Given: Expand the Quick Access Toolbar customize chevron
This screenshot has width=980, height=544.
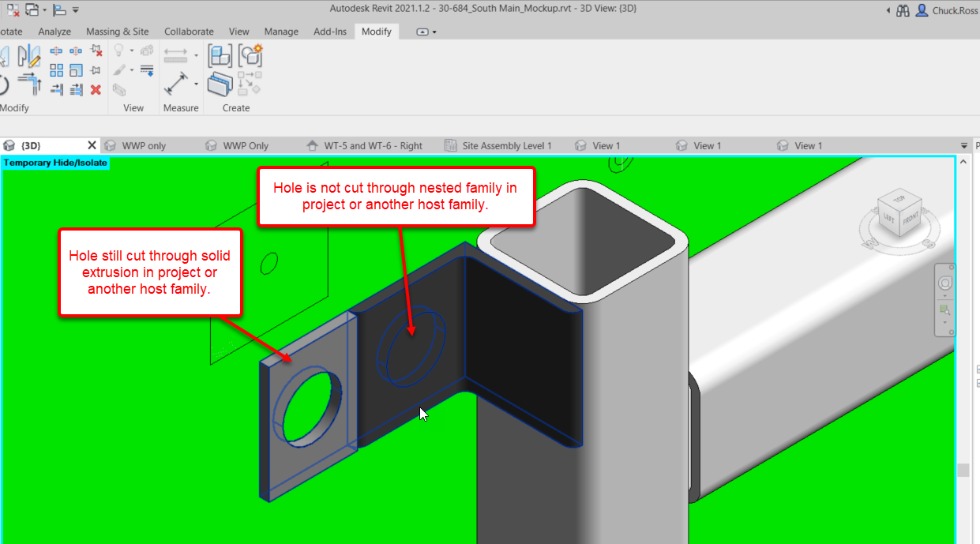Looking at the screenshot, I should tap(74, 11).
